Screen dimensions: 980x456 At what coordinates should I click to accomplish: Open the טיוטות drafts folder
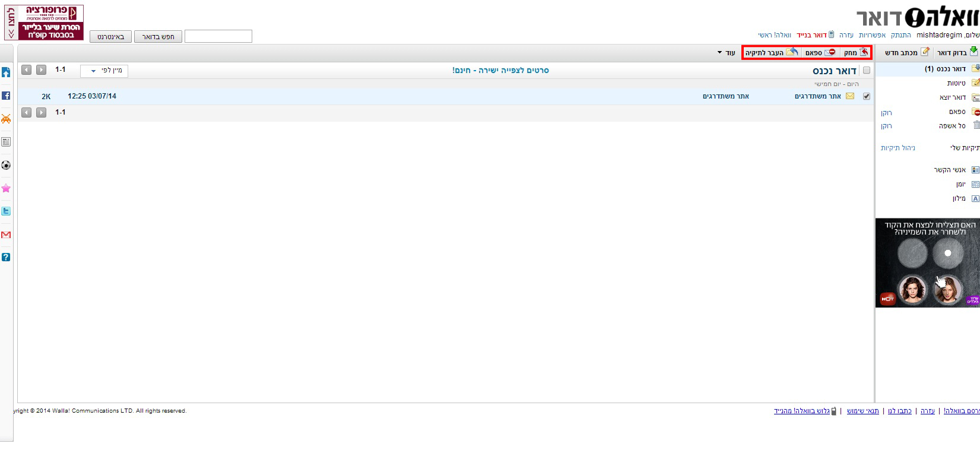coord(956,83)
